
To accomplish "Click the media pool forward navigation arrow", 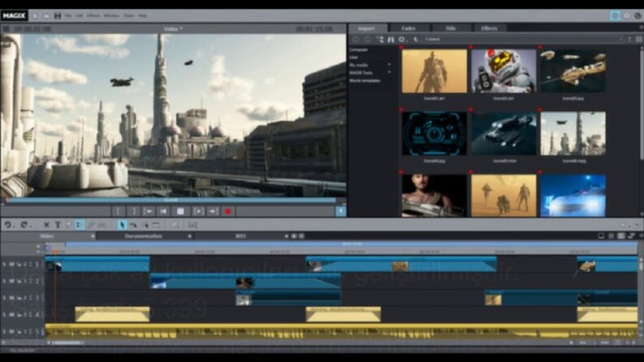I will tap(367, 40).
